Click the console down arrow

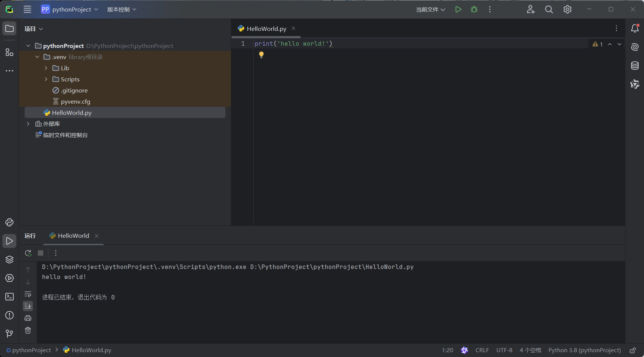pos(28,282)
